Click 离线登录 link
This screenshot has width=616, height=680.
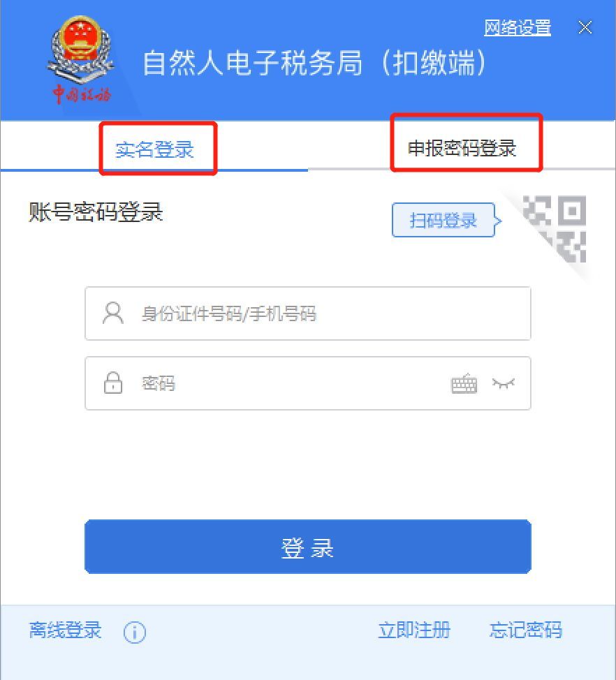(65, 630)
